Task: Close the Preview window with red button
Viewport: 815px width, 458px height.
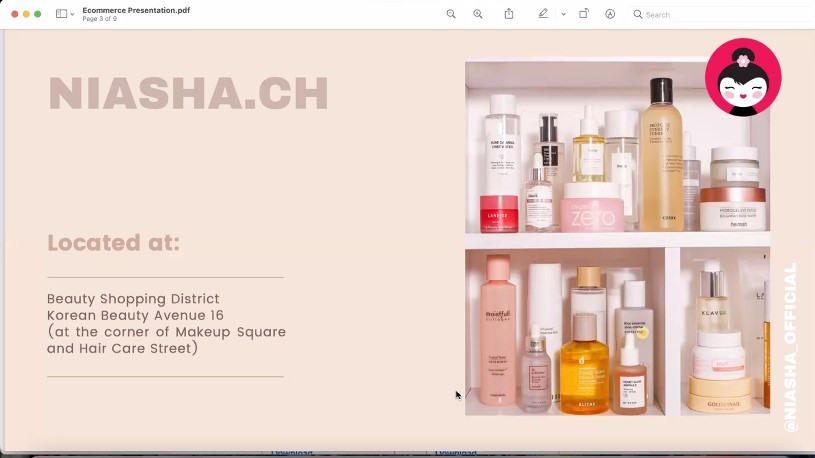Action: [x=14, y=14]
